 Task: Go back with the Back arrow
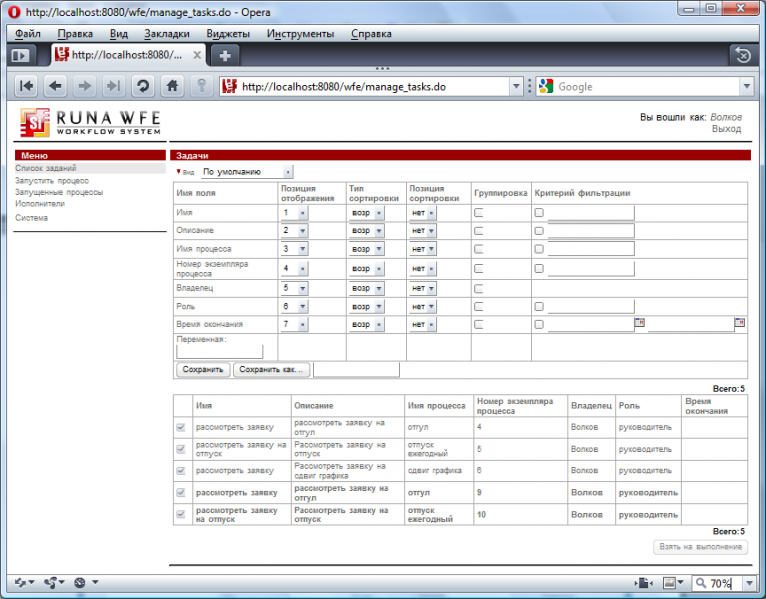[x=56, y=86]
